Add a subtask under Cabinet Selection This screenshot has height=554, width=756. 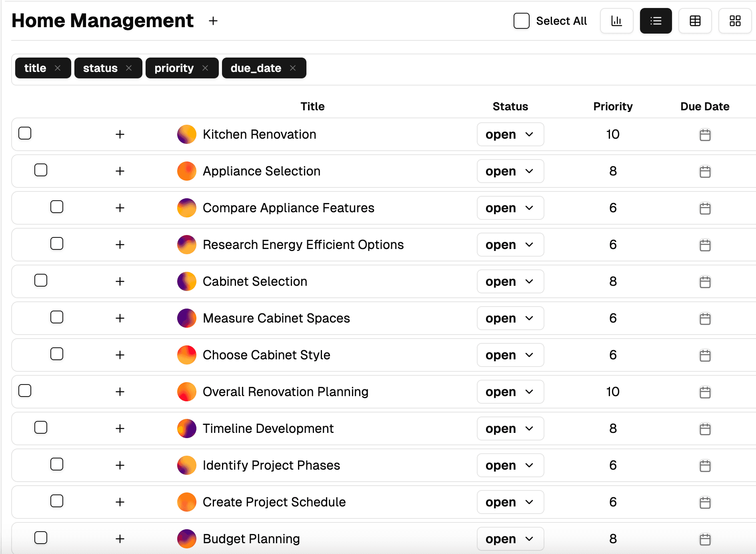point(120,281)
